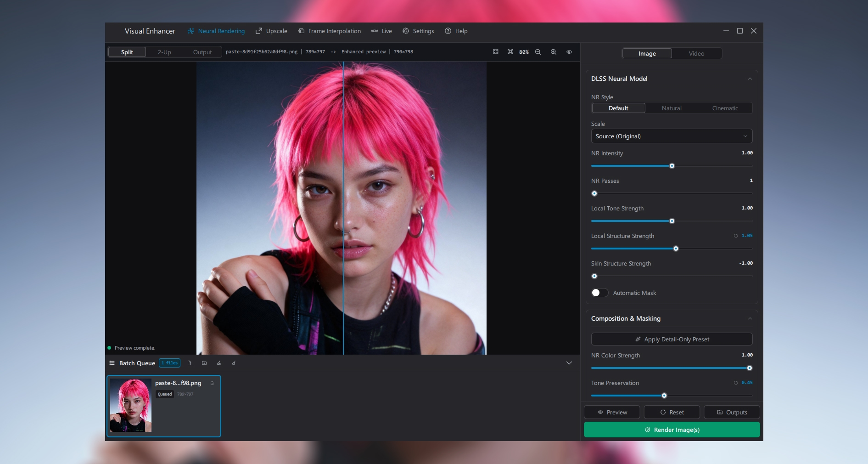Select the Cinematic NR Style

pyautogui.click(x=725, y=108)
